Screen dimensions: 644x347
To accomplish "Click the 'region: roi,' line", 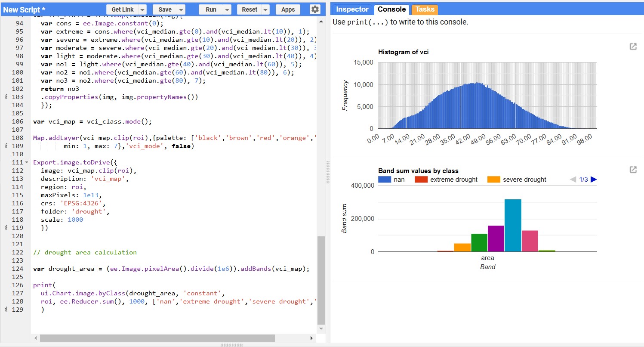I will [x=64, y=187].
